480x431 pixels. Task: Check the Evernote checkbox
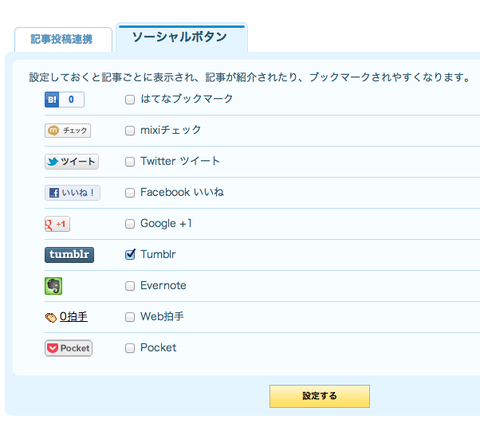[x=130, y=286]
